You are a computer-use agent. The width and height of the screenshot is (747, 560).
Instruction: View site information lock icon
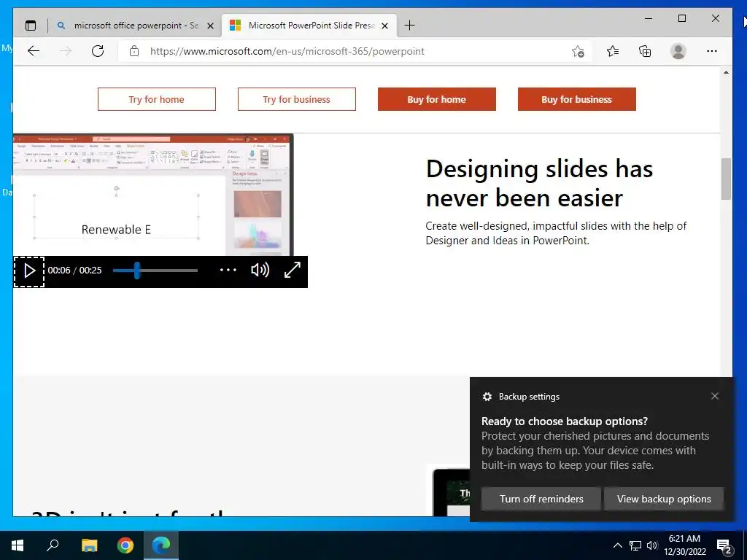tap(134, 51)
